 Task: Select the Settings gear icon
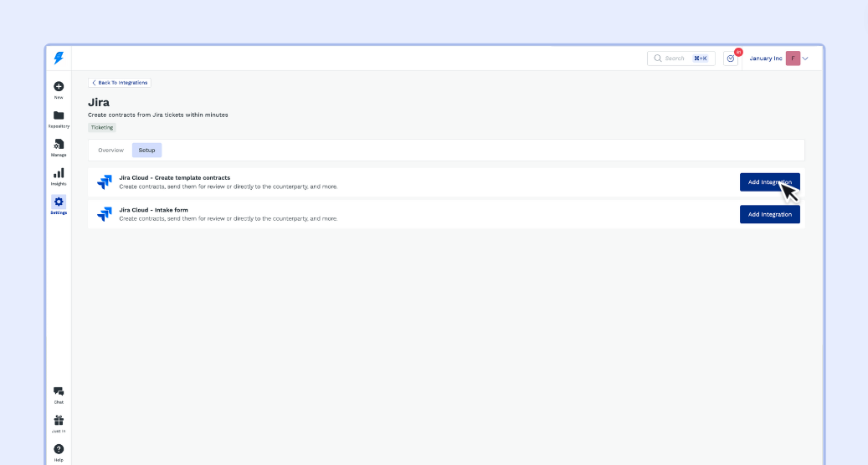(x=59, y=202)
